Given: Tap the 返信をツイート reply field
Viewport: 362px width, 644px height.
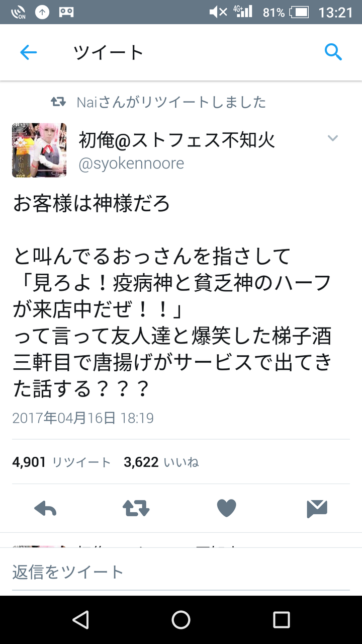Looking at the screenshot, I should click(181, 572).
